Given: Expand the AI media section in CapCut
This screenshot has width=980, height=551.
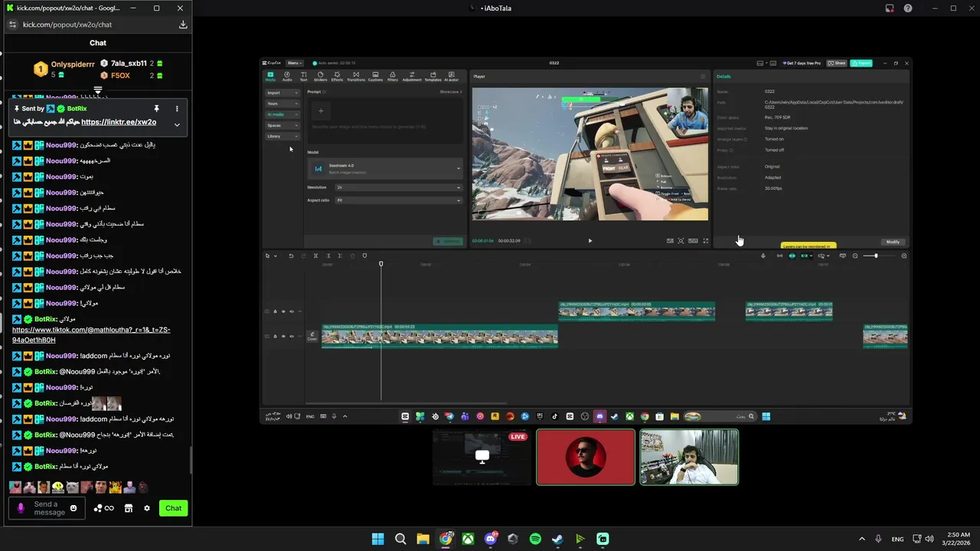Looking at the screenshot, I should point(283,114).
